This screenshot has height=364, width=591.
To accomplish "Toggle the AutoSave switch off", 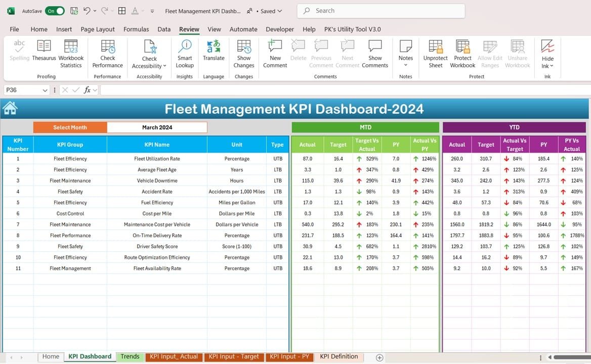I will coord(55,11).
